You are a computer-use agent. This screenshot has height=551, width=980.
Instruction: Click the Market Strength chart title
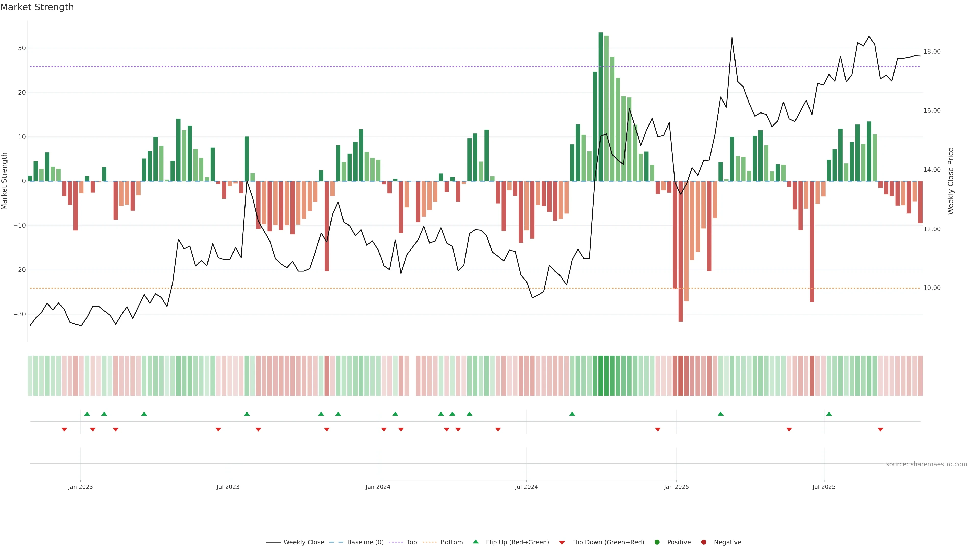37,7
